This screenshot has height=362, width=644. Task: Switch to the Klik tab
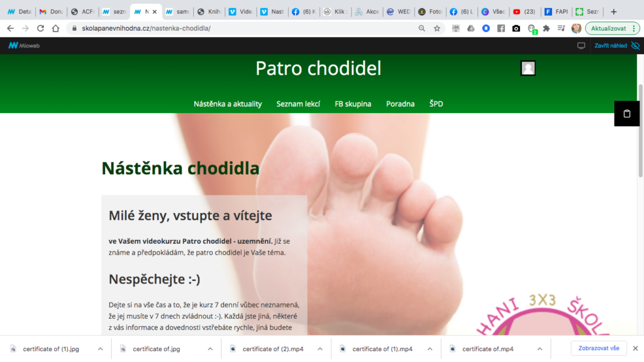click(336, 12)
